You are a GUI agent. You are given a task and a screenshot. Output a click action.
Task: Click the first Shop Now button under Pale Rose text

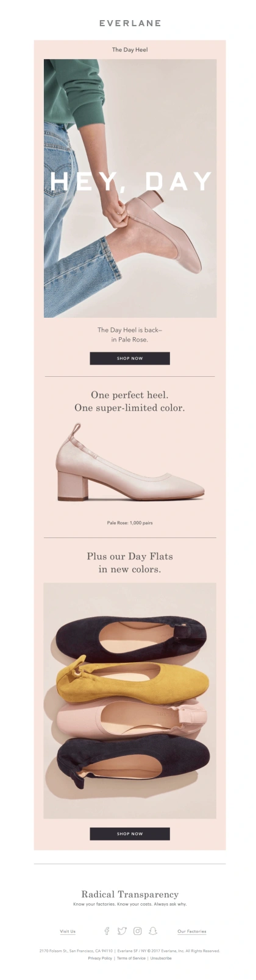(130, 359)
